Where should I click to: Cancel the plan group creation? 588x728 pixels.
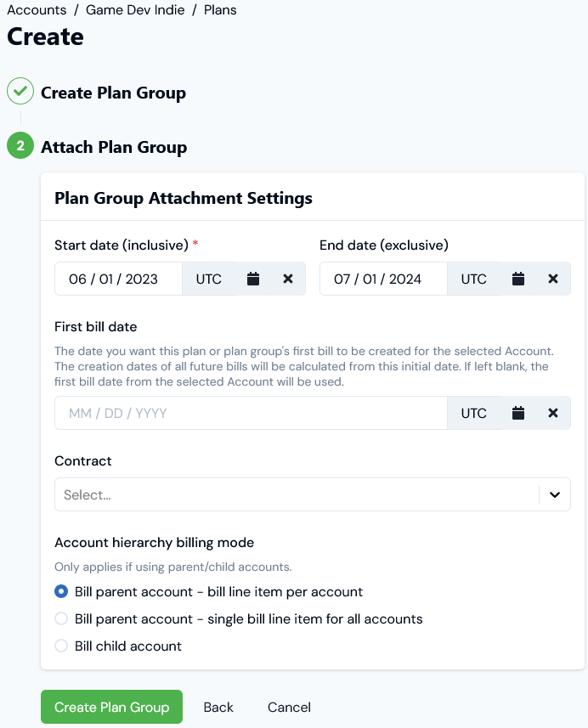288,707
